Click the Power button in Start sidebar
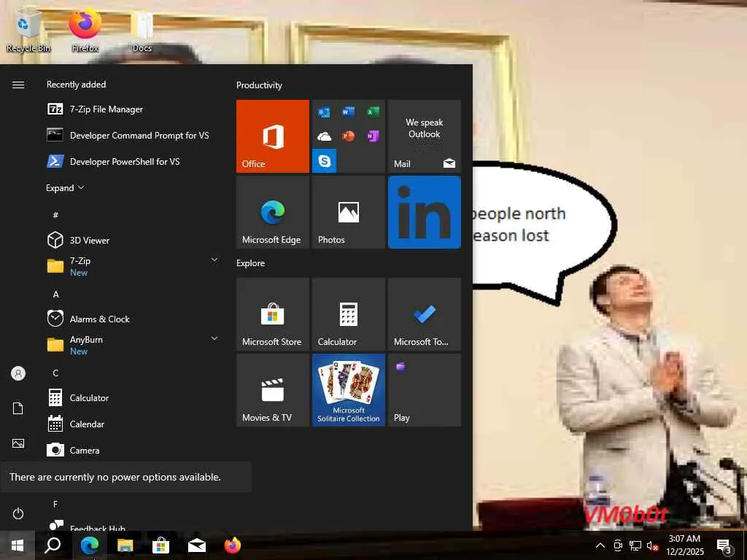The image size is (747, 560). coord(18,513)
